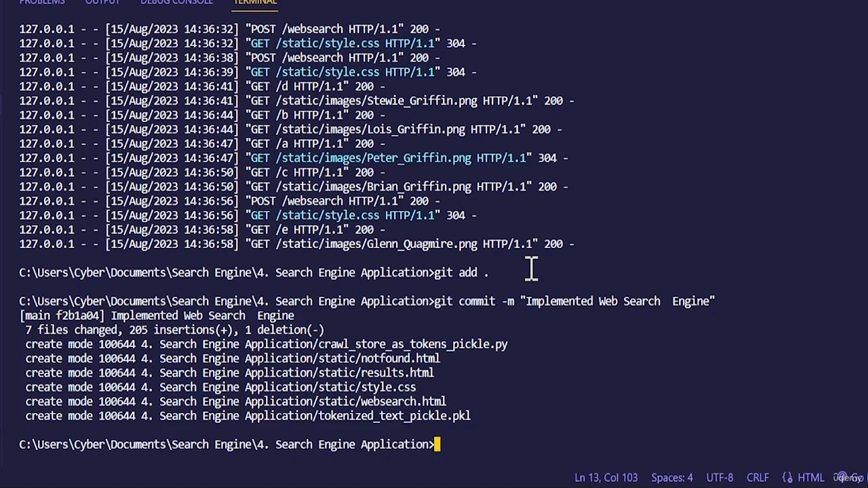
Task: Focus the terminal prompt cursor
Action: click(x=437, y=445)
